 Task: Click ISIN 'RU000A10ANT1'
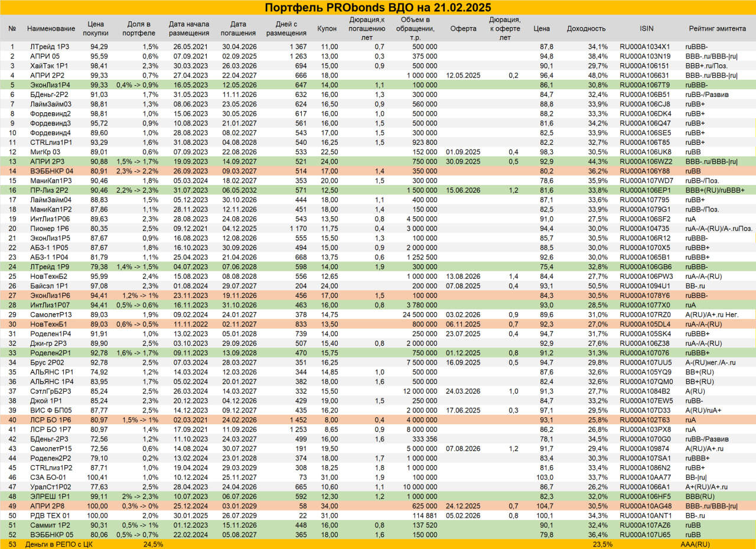point(646,515)
